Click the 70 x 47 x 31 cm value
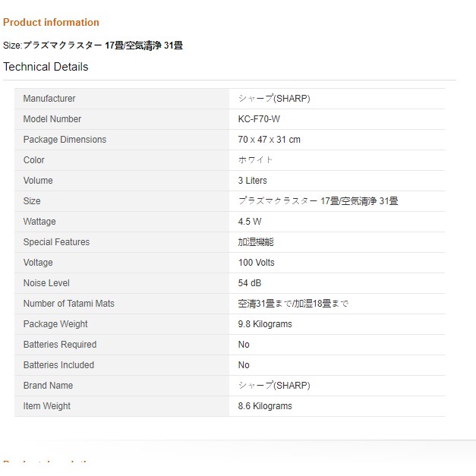This screenshot has height=476, width=476. [269, 140]
